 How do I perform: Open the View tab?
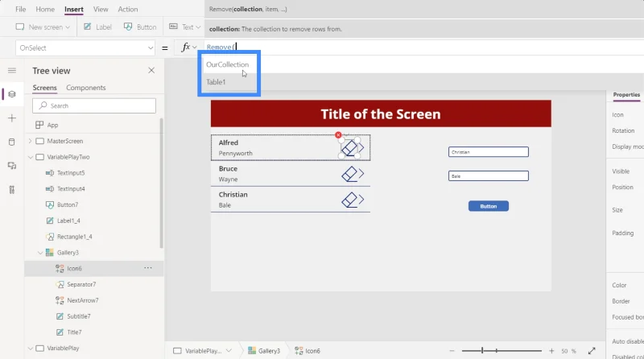click(101, 9)
